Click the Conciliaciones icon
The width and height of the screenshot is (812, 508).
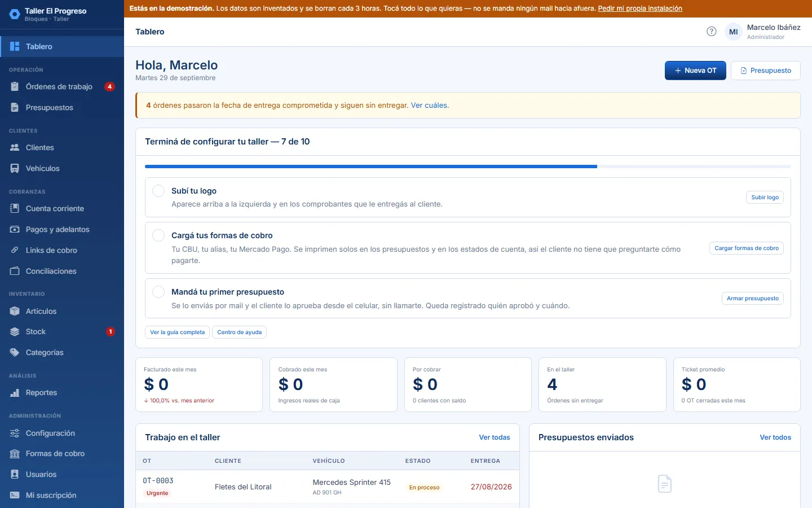click(x=15, y=271)
